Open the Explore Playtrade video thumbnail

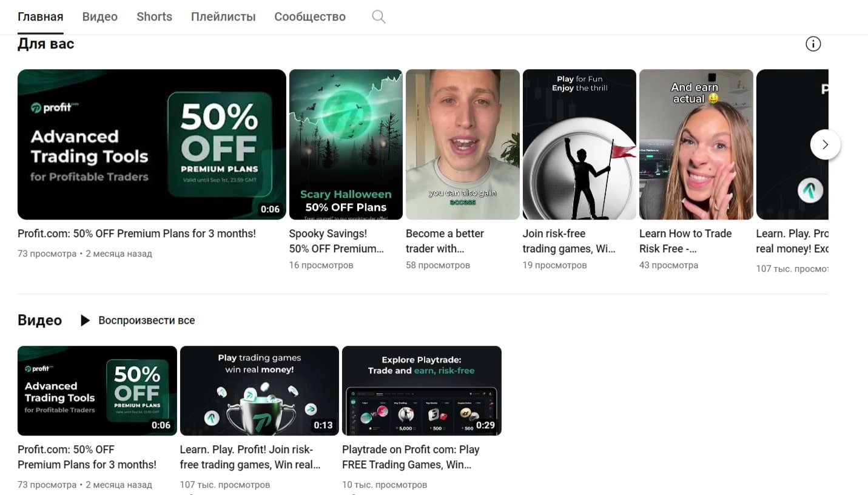422,391
